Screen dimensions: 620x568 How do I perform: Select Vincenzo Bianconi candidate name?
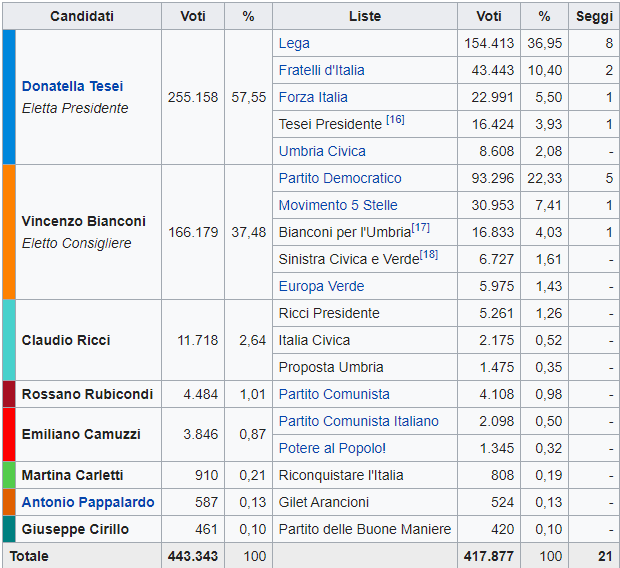83,222
